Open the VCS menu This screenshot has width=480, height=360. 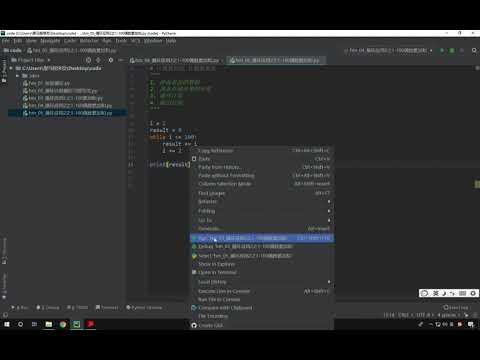click(x=135, y=41)
